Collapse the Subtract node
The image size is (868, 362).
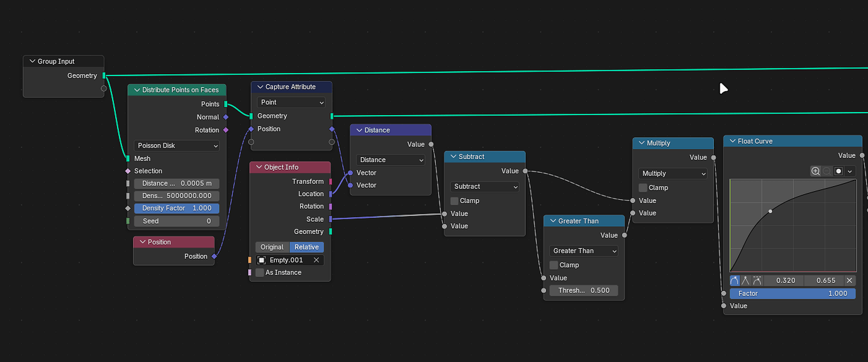[x=452, y=156]
